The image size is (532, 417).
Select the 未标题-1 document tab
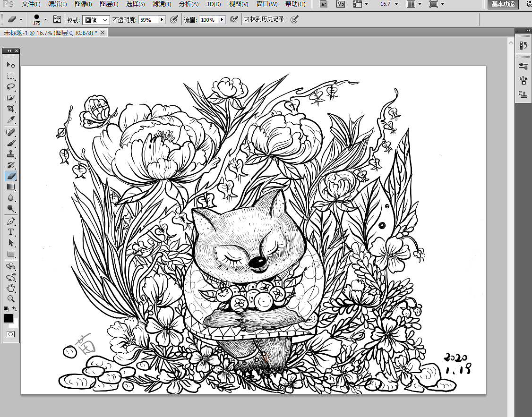50,33
